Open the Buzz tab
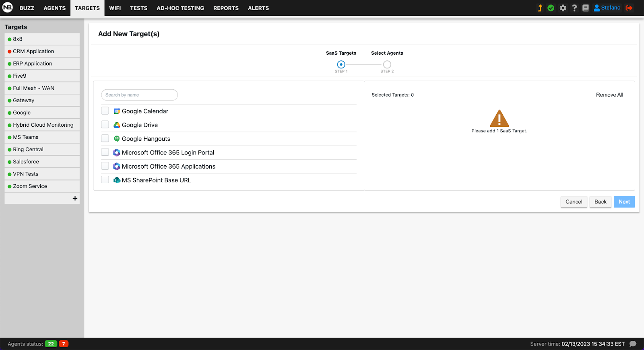This screenshot has height=350, width=644. click(x=27, y=8)
